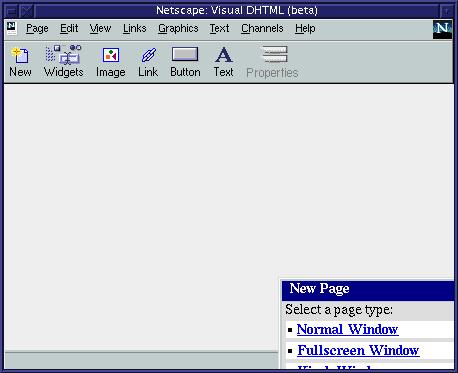Open the Page menu
Viewport: 458px width, 373px height.
(37, 29)
